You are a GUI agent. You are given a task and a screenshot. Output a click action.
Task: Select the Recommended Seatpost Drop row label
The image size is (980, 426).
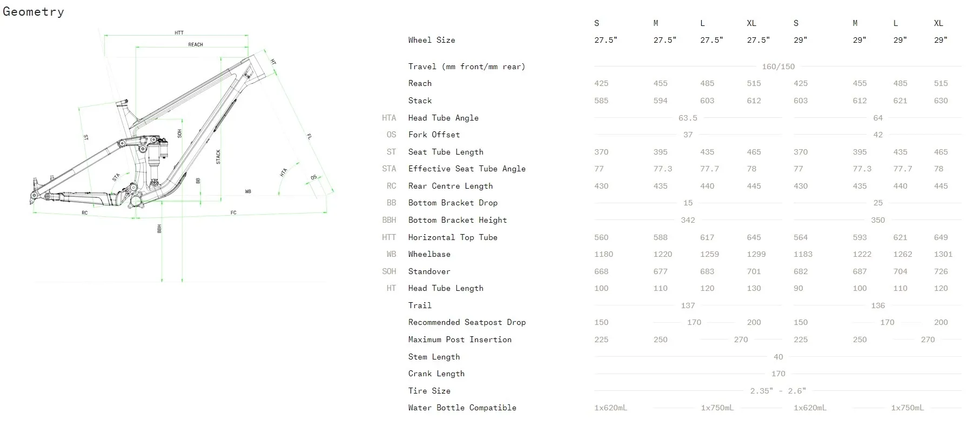[x=467, y=322]
